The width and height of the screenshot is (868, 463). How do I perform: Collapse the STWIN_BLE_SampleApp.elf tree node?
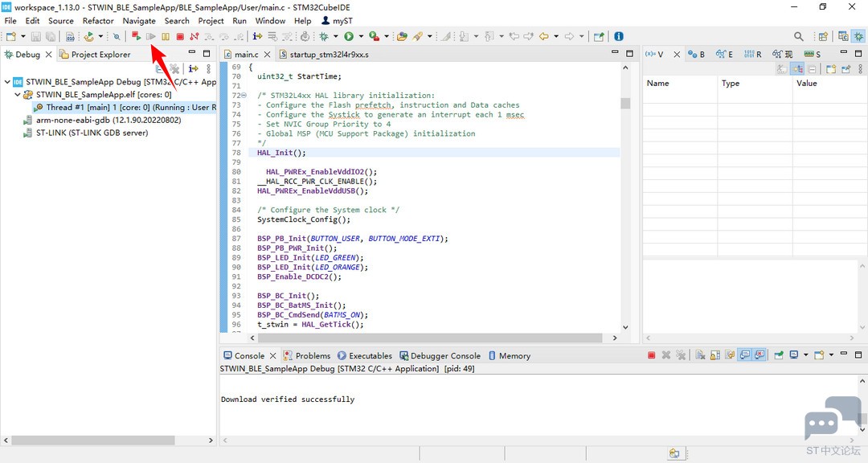point(18,93)
